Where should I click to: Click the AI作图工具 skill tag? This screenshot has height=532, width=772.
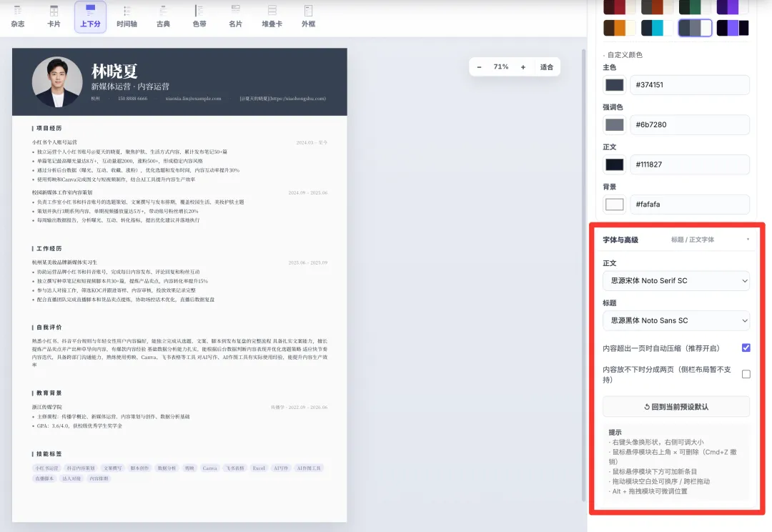pyautogui.click(x=309, y=468)
